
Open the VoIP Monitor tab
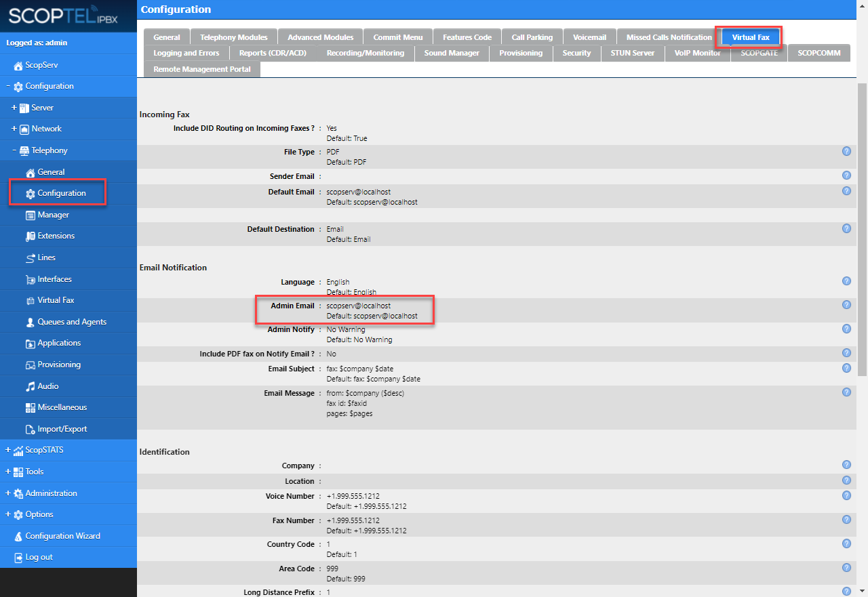(x=698, y=53)
